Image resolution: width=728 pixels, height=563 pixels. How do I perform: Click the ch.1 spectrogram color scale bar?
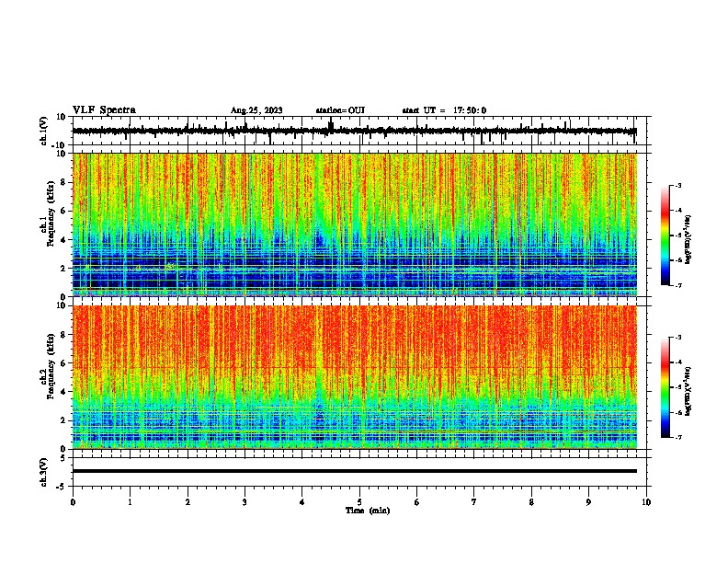tap(665, 236)
